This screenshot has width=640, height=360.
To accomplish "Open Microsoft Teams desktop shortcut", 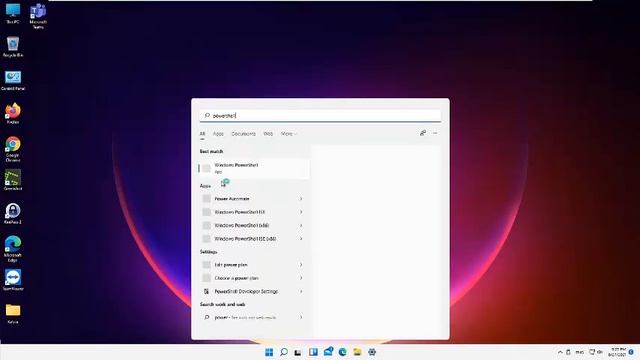I will 38,16.
